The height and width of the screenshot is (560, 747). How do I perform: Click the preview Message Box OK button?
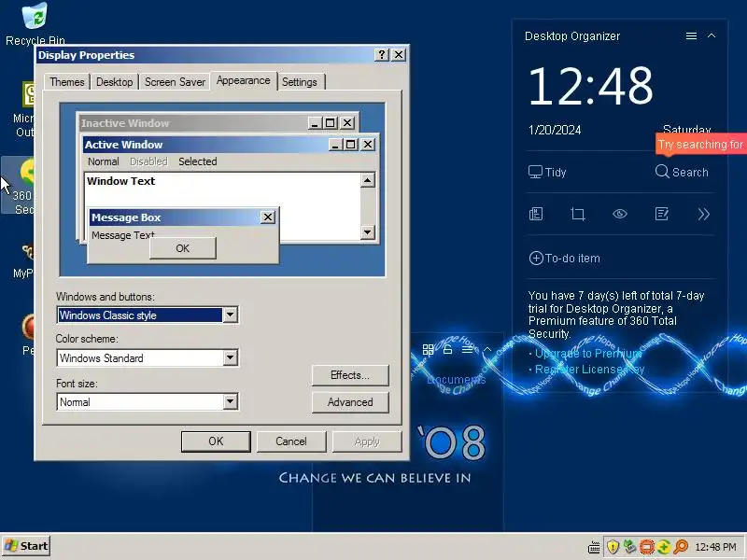tap(182, 248)
